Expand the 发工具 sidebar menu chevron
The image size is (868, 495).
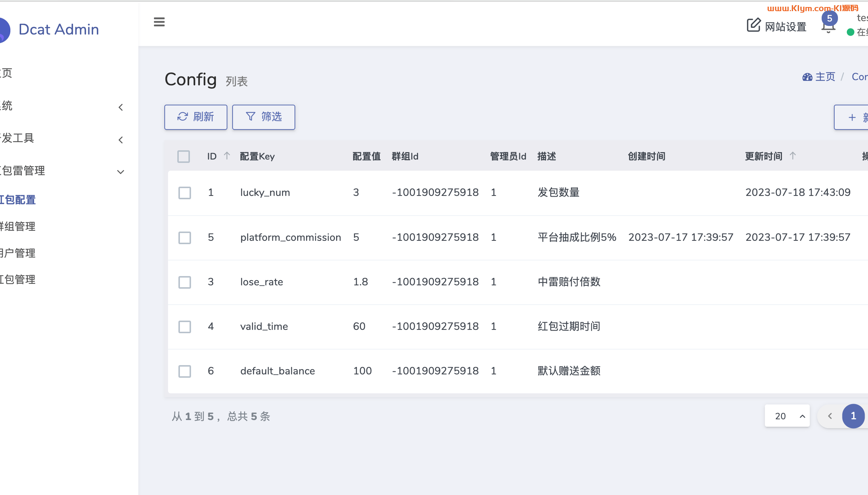[121, 140]
